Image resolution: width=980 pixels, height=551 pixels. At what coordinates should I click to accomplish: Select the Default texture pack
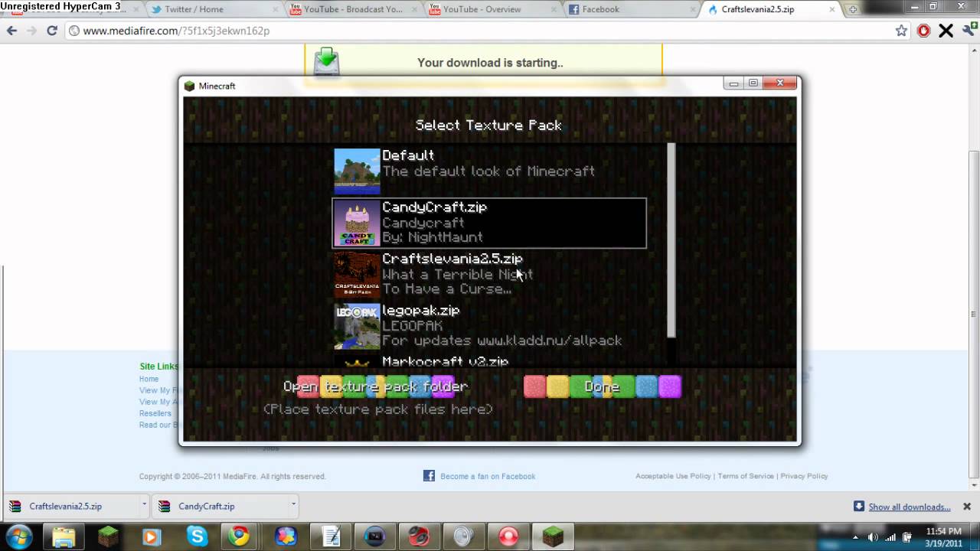pos(489,171)
